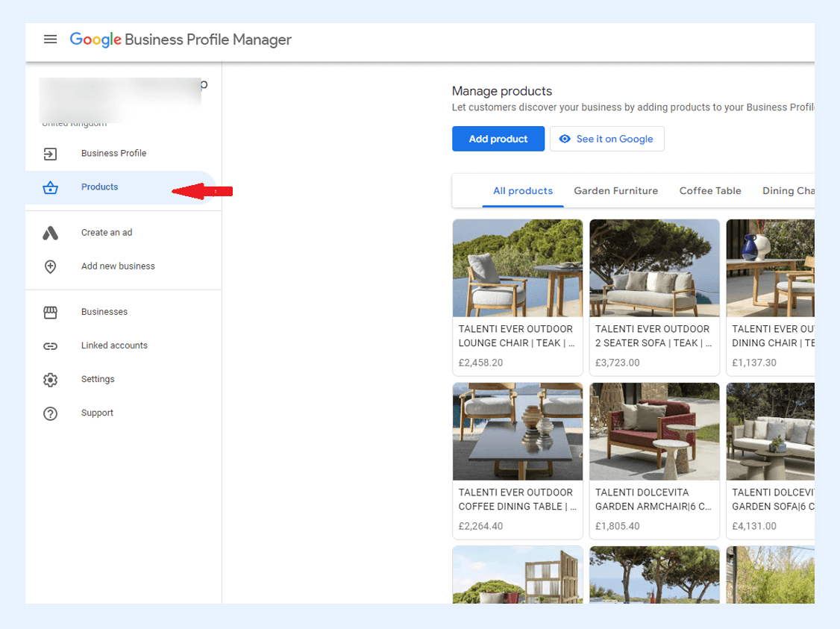This screenshot has width=840, height=629.
Task: Click the Add new business pin icon
Action: click(x=50, y=266)
